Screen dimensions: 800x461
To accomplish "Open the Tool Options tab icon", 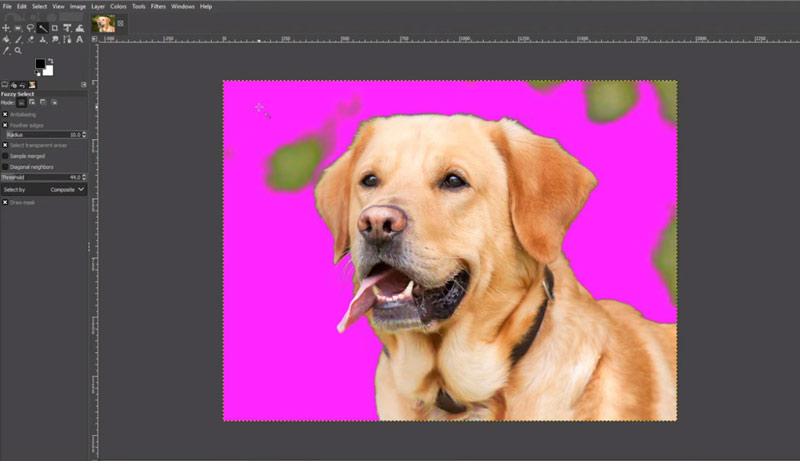I will pyautogui.click(x=5, y=85).
